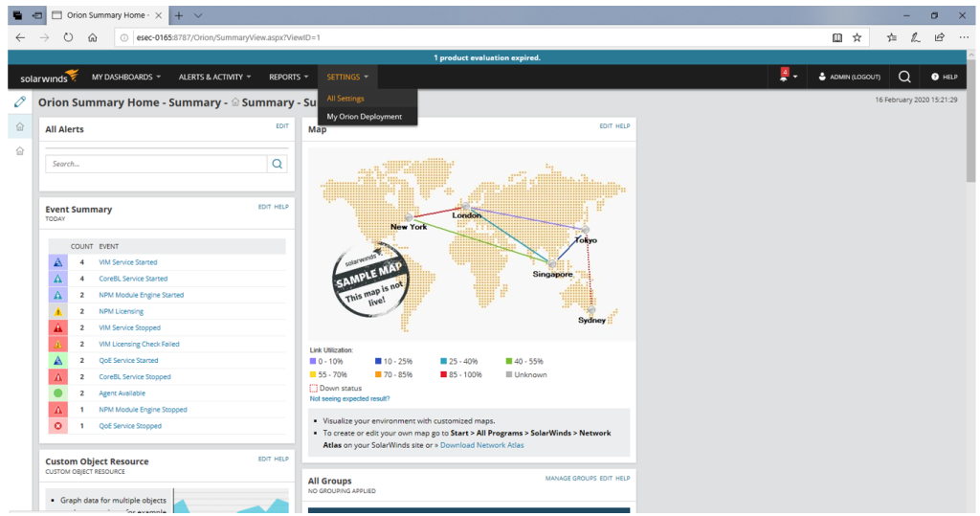Click inside the All Alerts search field
The height and width of the screenshot is (516, 980).
[x=156, y=164]
